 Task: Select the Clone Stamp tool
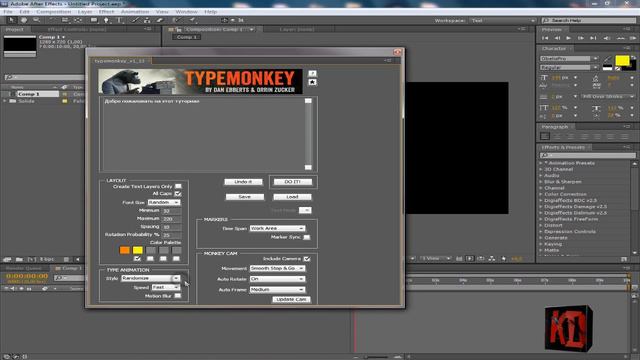(147, 20)
